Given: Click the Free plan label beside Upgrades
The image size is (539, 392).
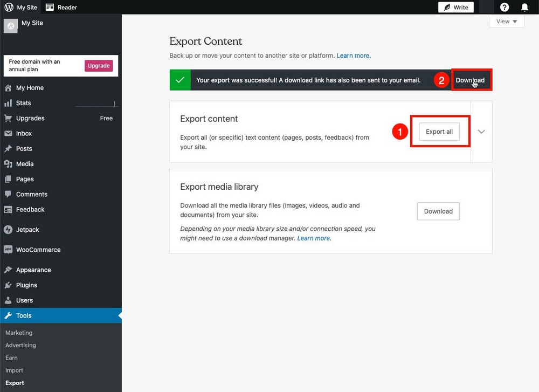Looking at the screenshot, I should pos(106,118).
